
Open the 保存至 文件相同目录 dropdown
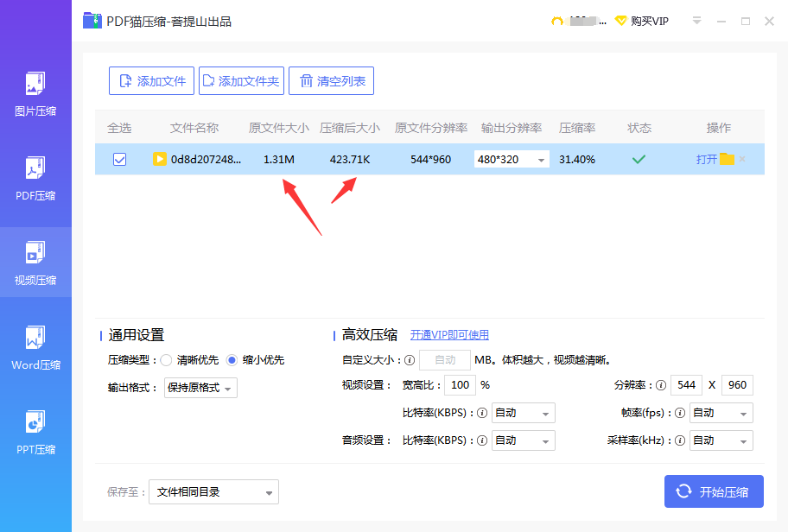[x=213, y=491]
